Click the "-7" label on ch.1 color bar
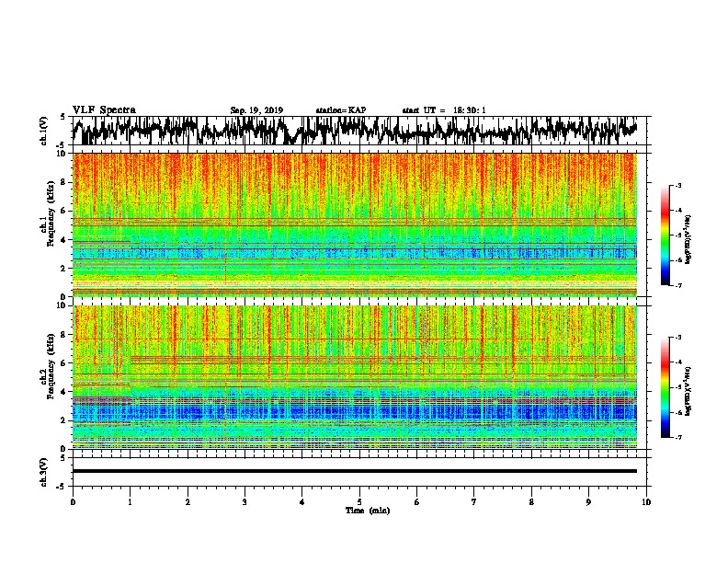 [678, 285]
